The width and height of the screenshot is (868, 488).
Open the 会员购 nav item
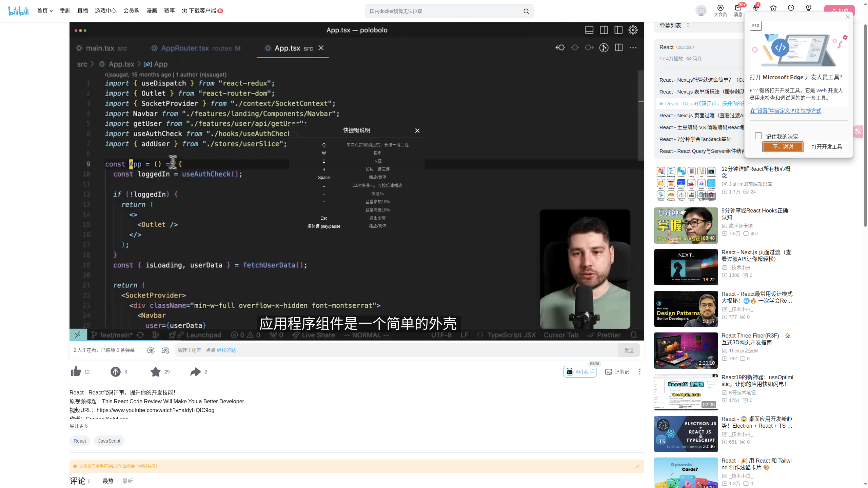[132, 11]
